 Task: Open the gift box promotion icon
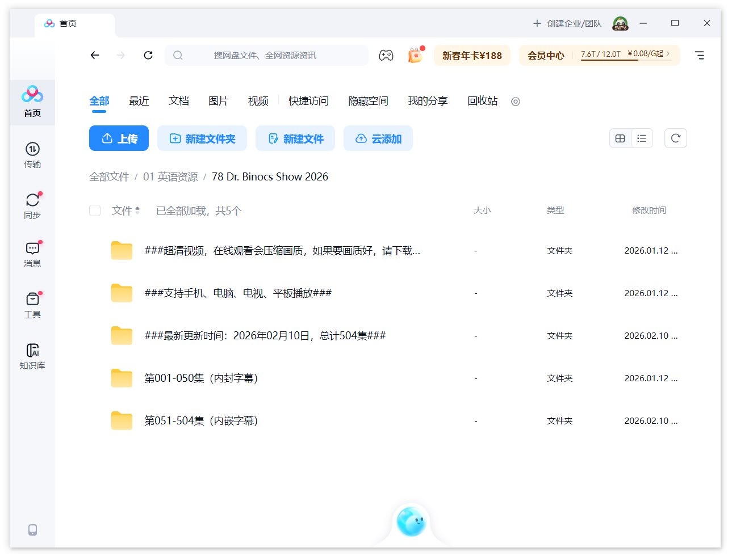pyautogui.click(x=415, y=56)
